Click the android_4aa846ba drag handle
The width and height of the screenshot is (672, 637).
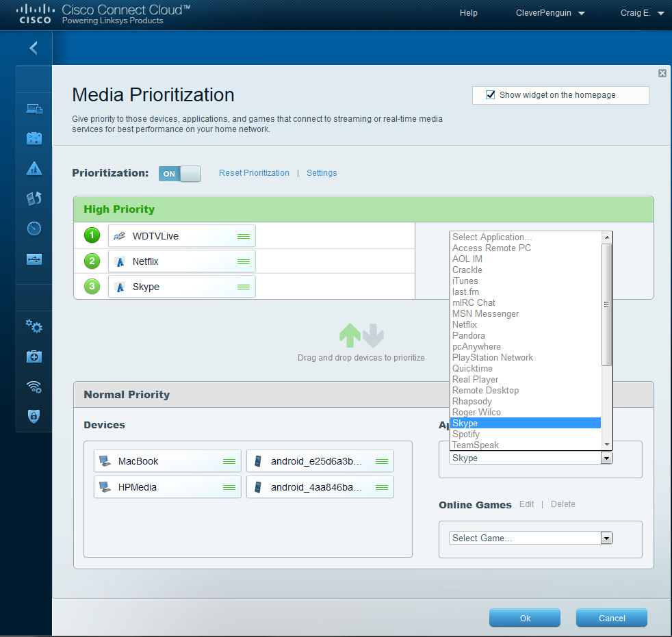tap(381, 487)
